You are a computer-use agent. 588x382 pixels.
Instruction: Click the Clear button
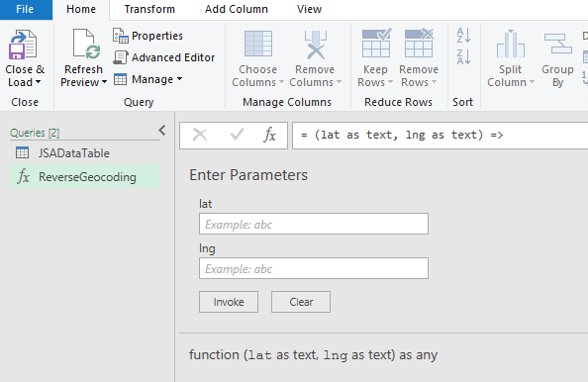[x=301, y=302]
